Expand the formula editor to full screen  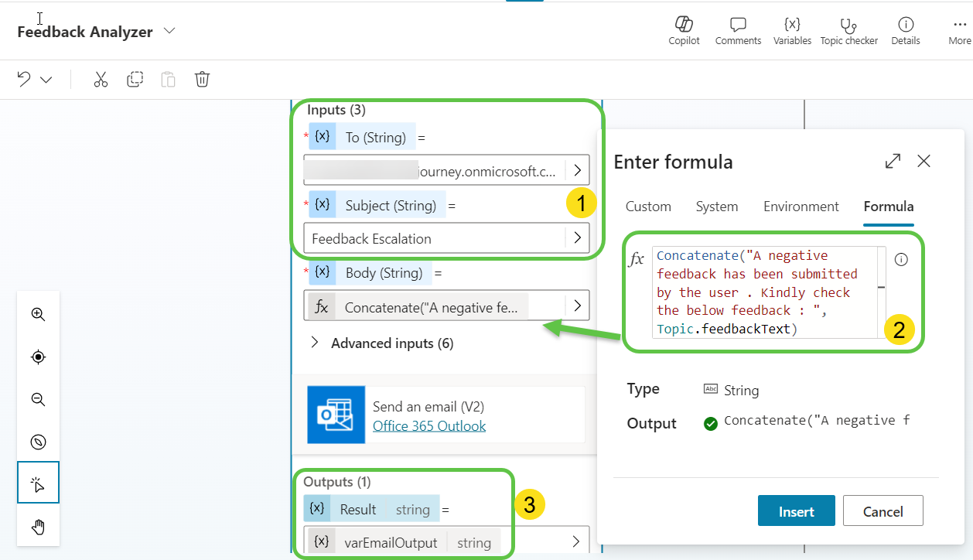pos(893,161)
